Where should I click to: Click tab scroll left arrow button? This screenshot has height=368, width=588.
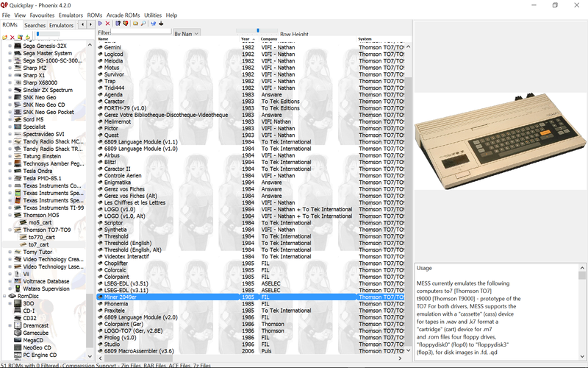83,25
